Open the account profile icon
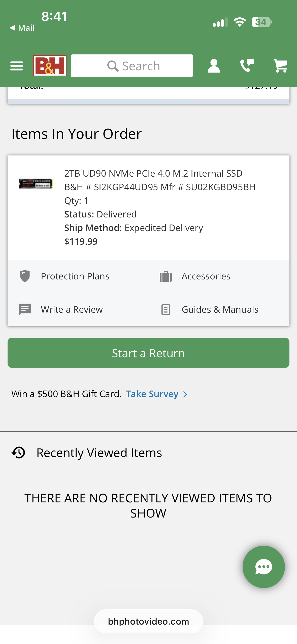297x644 pixels. 214,66
